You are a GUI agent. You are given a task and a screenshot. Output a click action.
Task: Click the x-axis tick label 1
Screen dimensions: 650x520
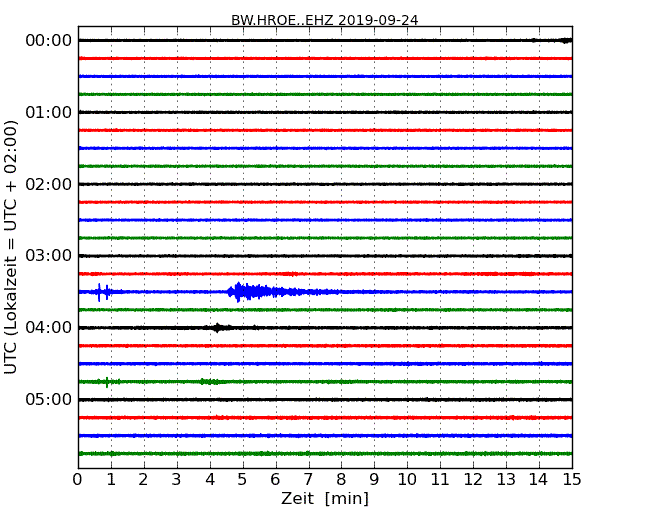pos(111,480)
